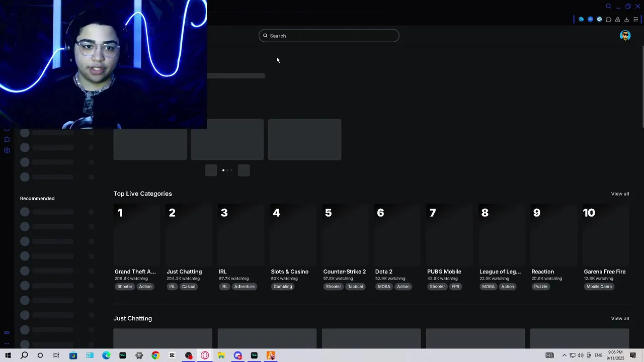The height and width of the screenshot is (362, 644).
Task: Open the Windows notification center
Action: (x=633, y=355)
